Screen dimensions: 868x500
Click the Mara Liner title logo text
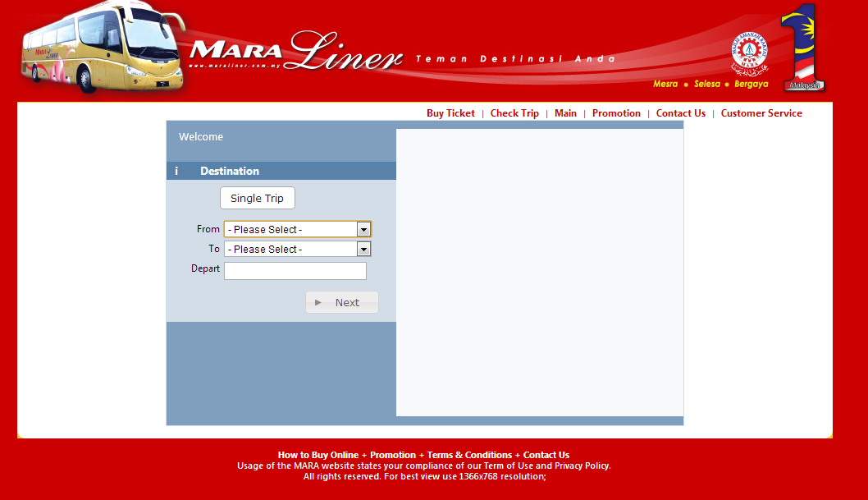[297, 52]
